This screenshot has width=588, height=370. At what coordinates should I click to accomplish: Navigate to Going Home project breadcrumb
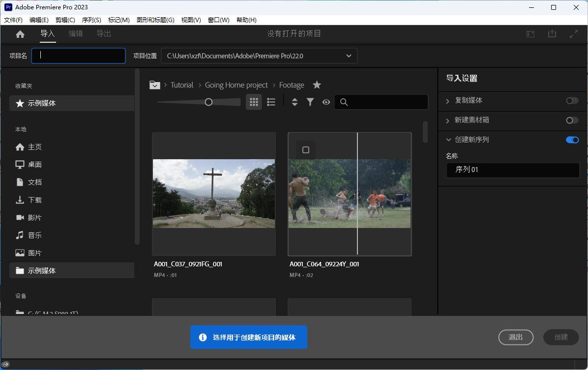click(x=236, y=85)
